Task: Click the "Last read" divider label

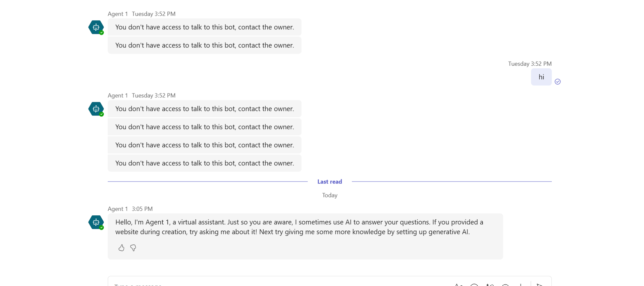Action: pyautogui.click(x=329, y=181)
